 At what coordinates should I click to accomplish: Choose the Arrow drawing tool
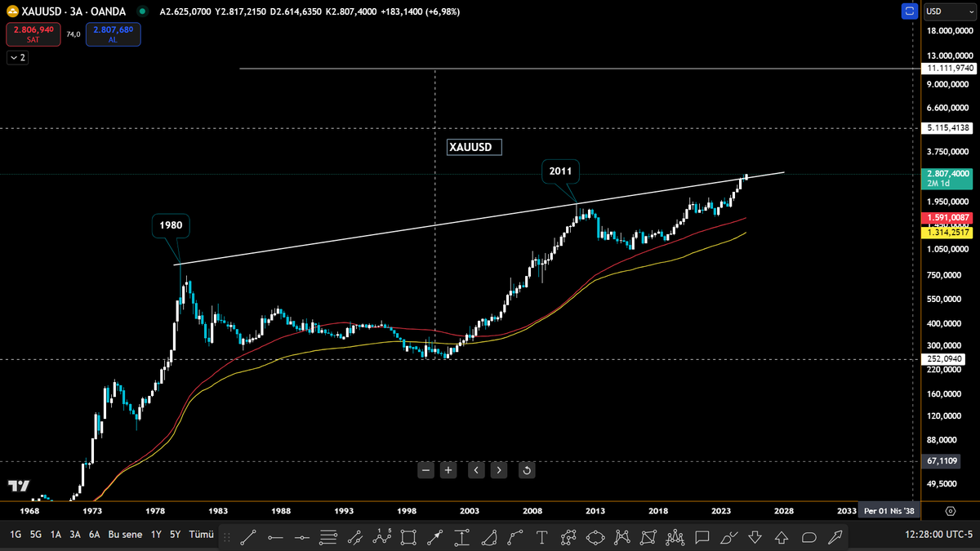pyautogui.click(x=435, y=538)
